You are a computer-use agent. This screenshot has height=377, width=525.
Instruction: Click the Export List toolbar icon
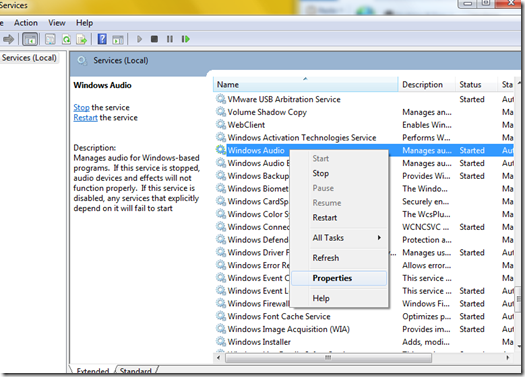[81, 40]
